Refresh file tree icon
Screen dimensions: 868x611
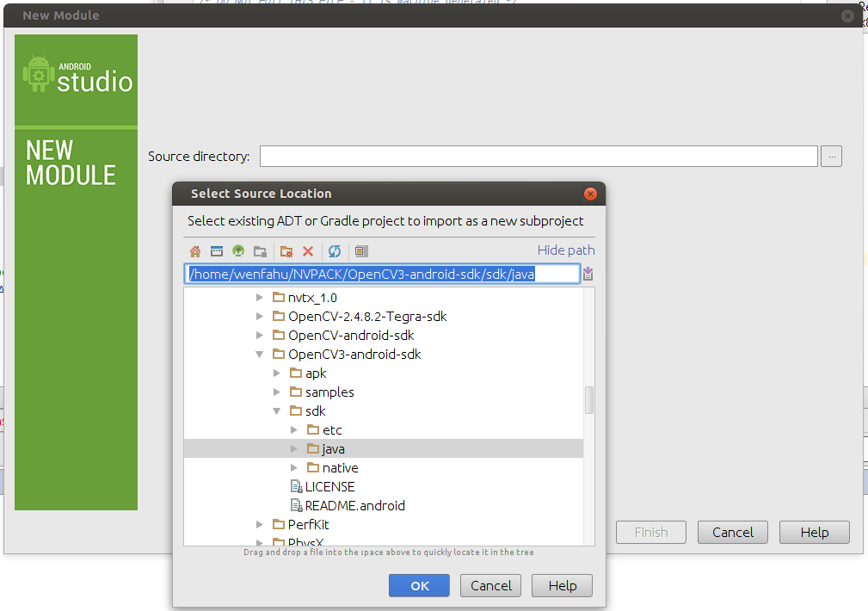[x=335, y=251]
